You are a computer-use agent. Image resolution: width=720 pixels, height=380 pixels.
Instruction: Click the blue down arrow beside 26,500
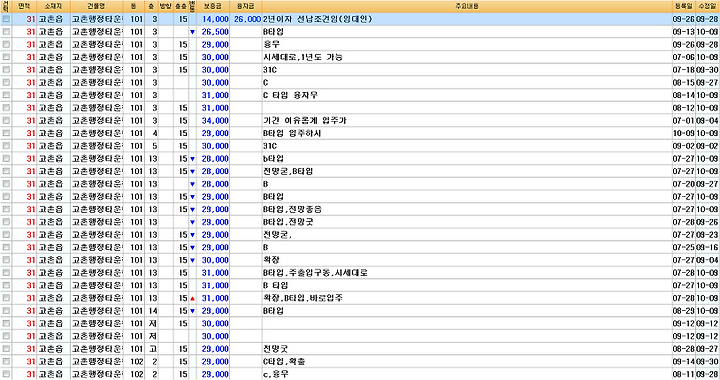(x=192, y=32)
